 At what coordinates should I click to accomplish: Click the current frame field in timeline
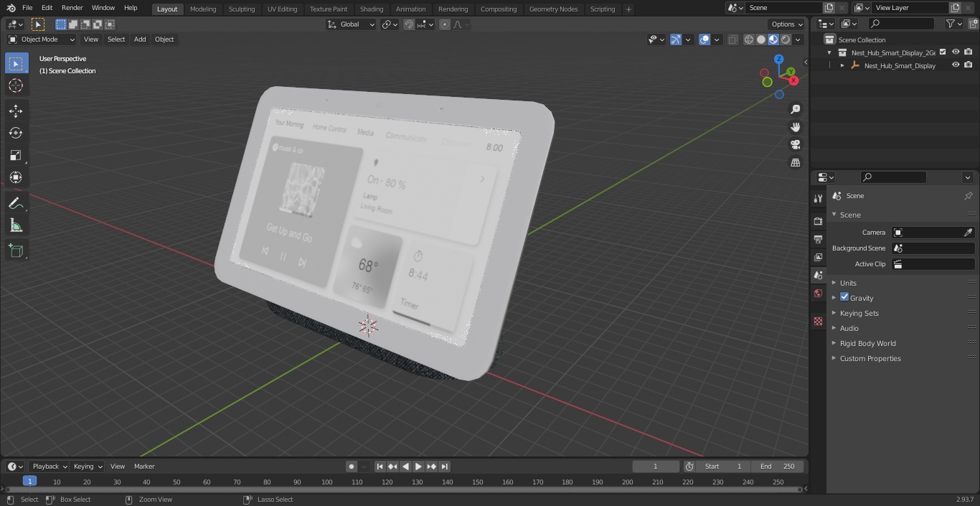655,467
